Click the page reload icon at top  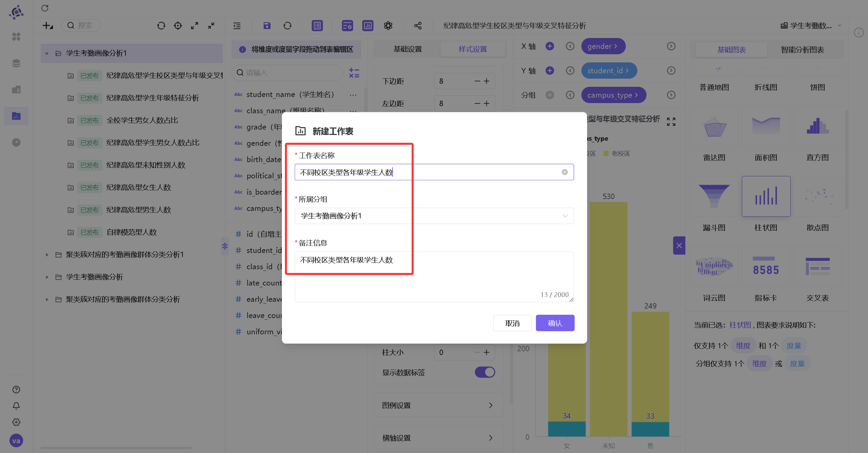(x=45, y=8)
